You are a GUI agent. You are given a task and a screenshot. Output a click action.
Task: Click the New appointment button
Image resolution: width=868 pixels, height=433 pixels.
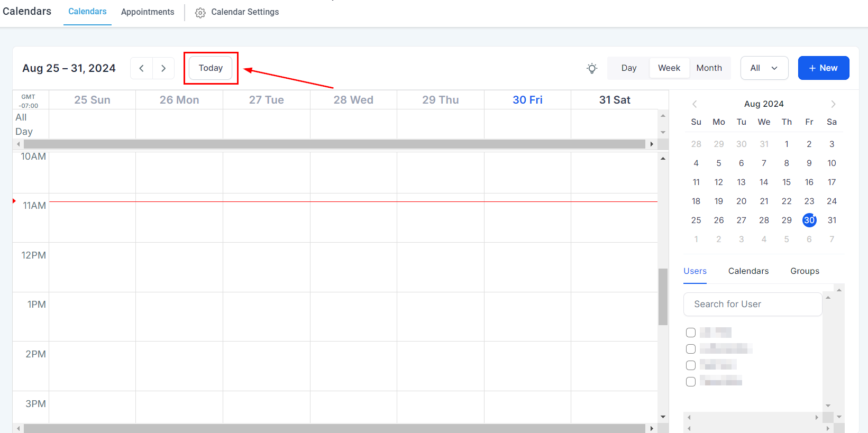[823, 68]
